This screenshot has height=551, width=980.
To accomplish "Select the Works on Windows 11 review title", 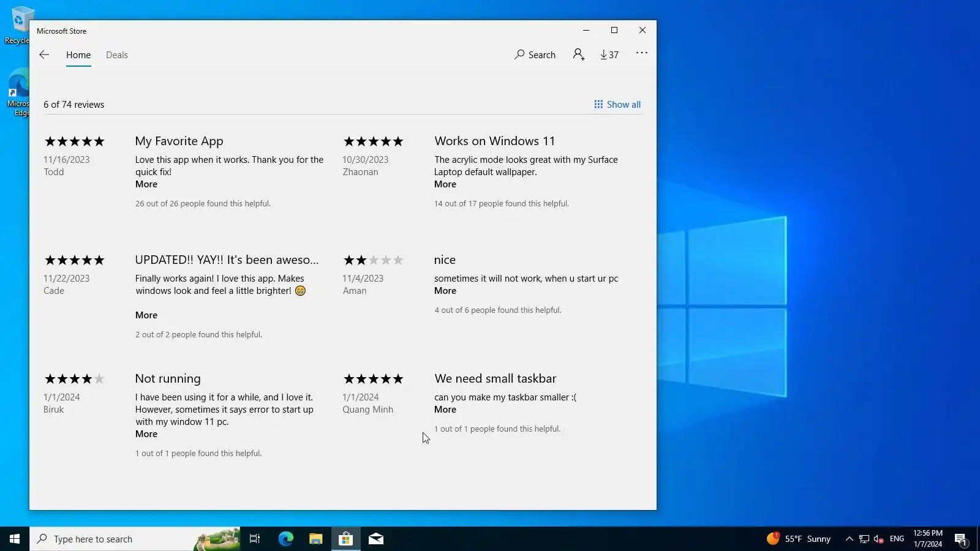I will [495, 141].
